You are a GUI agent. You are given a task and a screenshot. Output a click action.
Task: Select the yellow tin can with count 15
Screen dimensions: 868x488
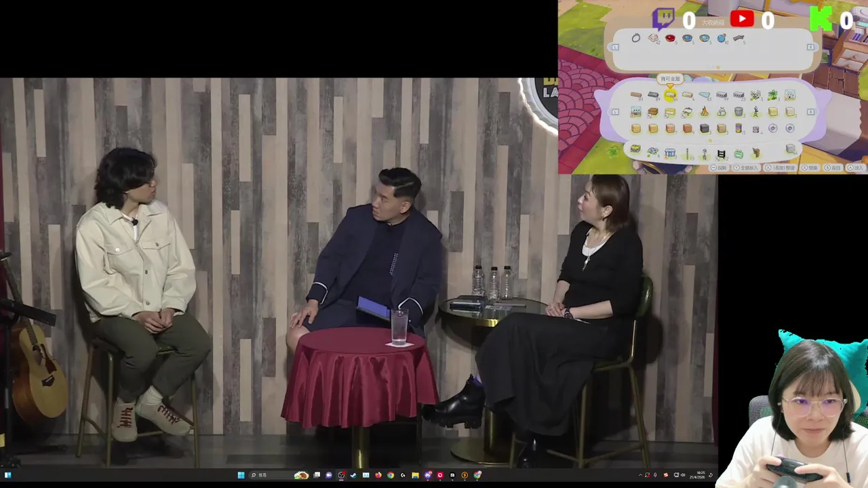tap(738, 129)
